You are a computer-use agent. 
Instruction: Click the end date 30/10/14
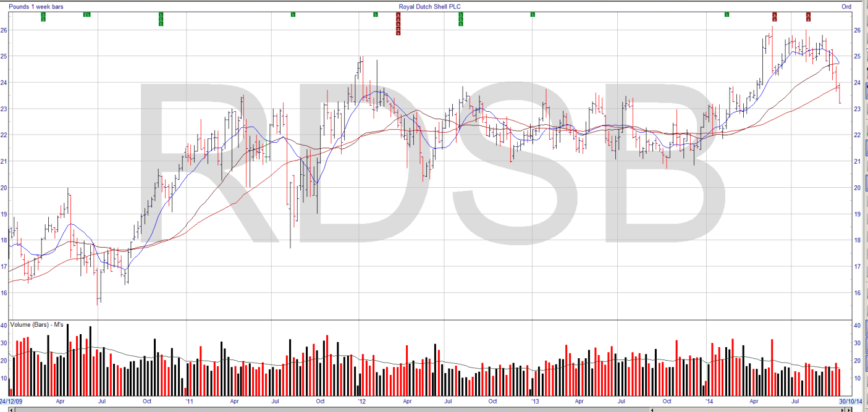pos(850,401)
